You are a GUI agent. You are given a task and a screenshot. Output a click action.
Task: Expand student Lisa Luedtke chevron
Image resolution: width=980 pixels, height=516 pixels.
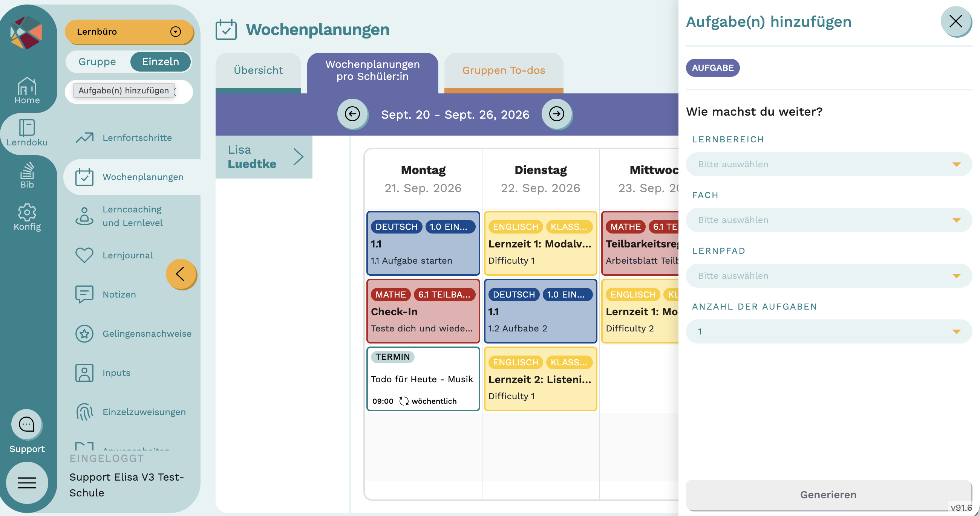click(x=299, y=157)
